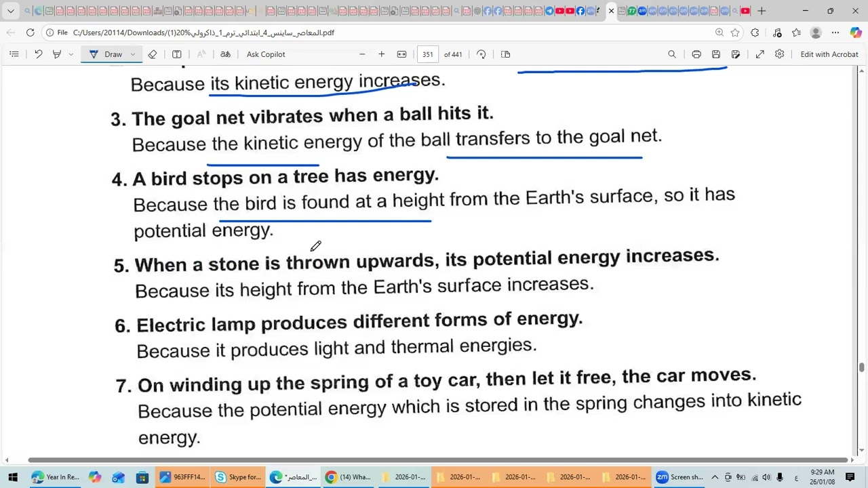Toggle fit to width view
The height and width of the screenshot is (488, 868).
(x=401, y=54)
